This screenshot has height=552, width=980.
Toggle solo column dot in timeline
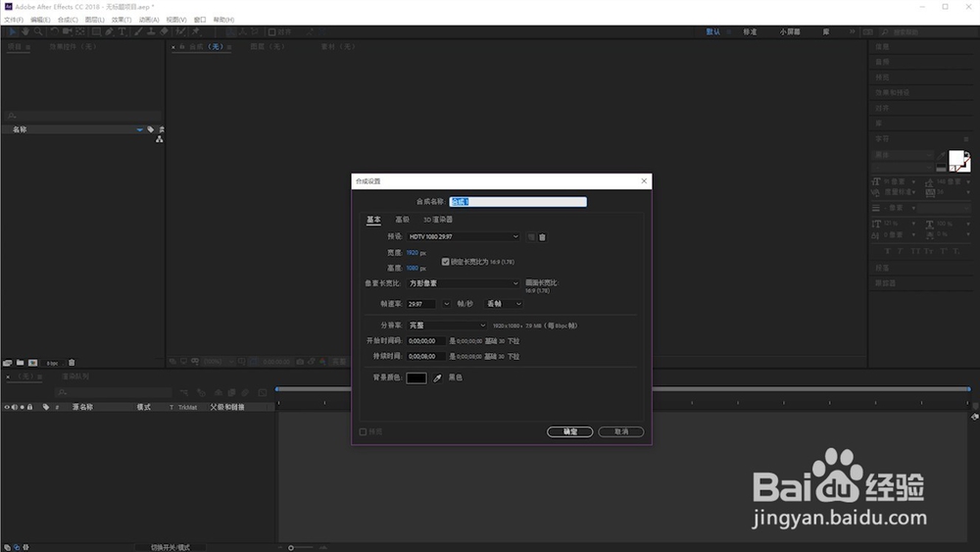click(22, 407)
